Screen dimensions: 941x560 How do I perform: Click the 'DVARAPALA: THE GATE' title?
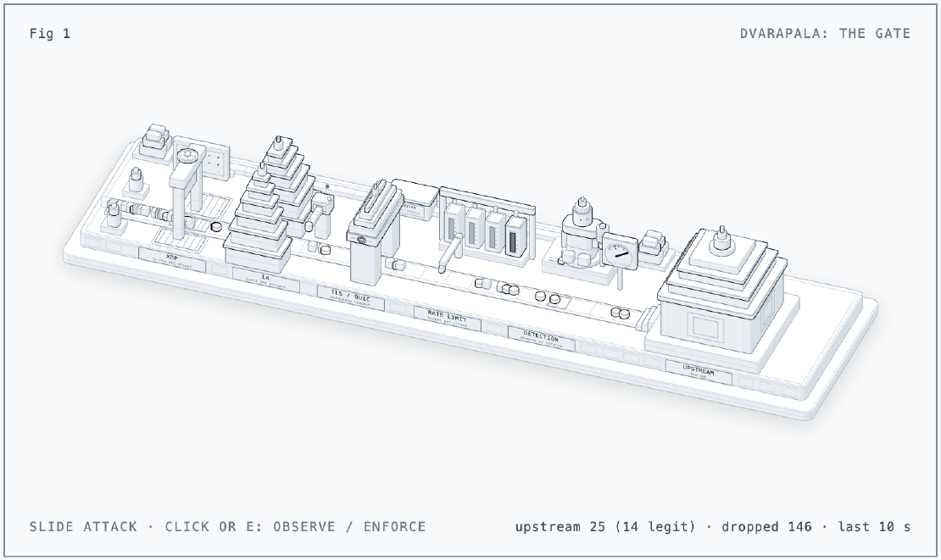tap(825, 34)
